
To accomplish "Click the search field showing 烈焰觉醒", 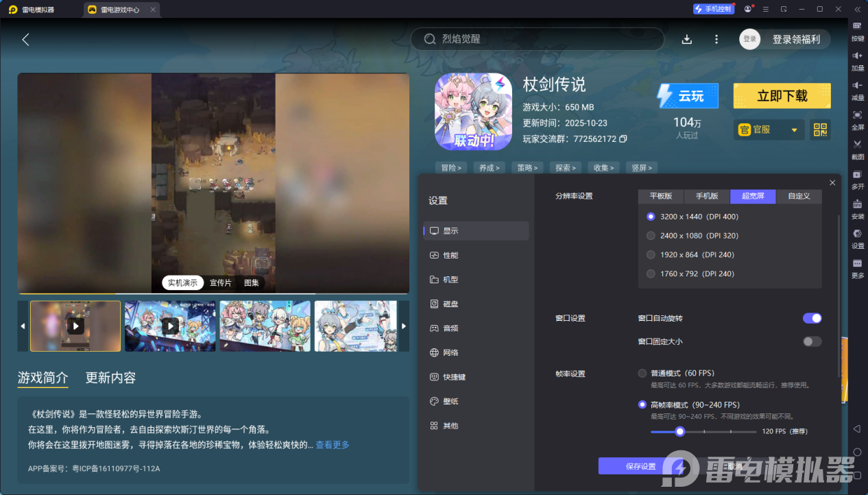I will pos(537,39).
